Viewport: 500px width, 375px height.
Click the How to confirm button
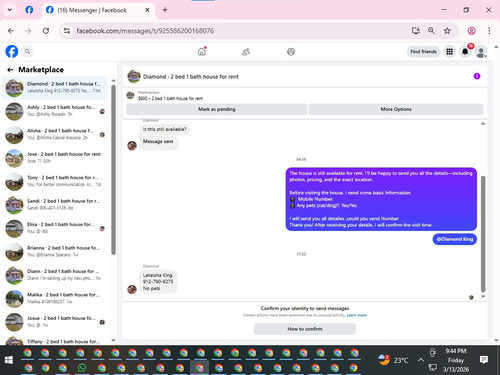pyautogui.click(x=305, y=329)
